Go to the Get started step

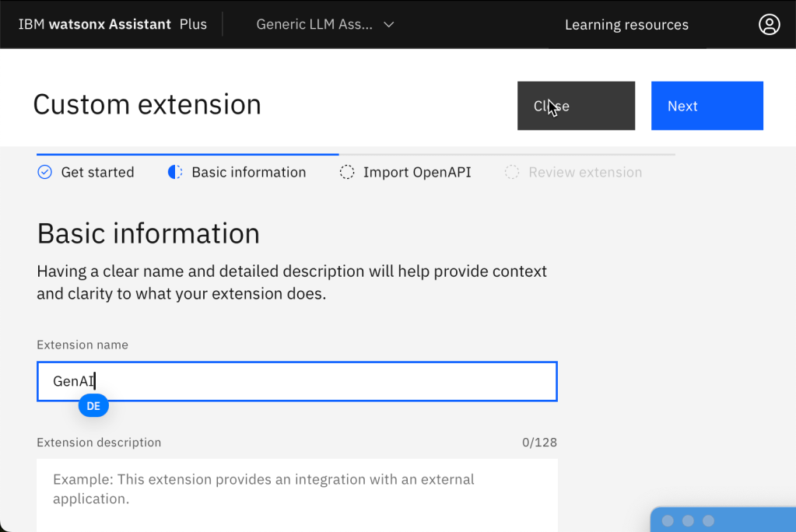coord(97,172)
